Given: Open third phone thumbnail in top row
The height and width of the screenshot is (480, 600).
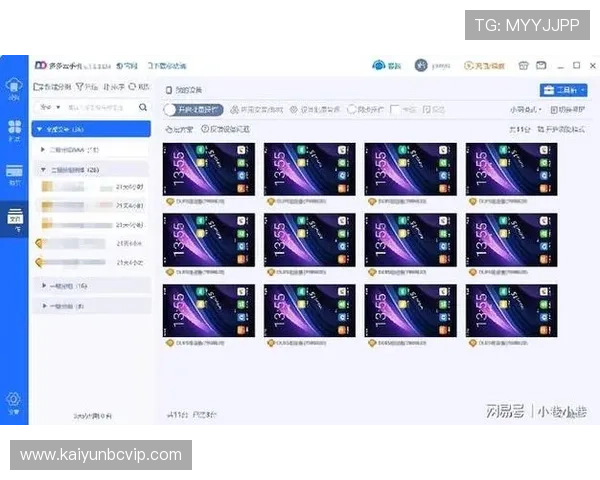Looking at the screenshot, I should [x=411, y=169].
